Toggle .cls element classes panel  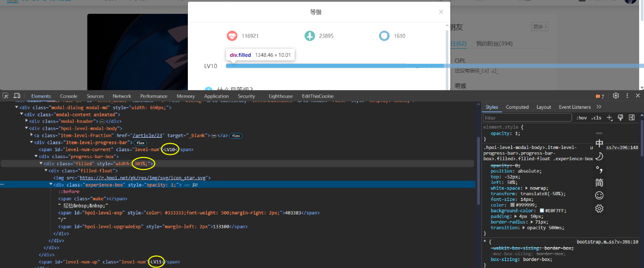(x=596, y=117)
